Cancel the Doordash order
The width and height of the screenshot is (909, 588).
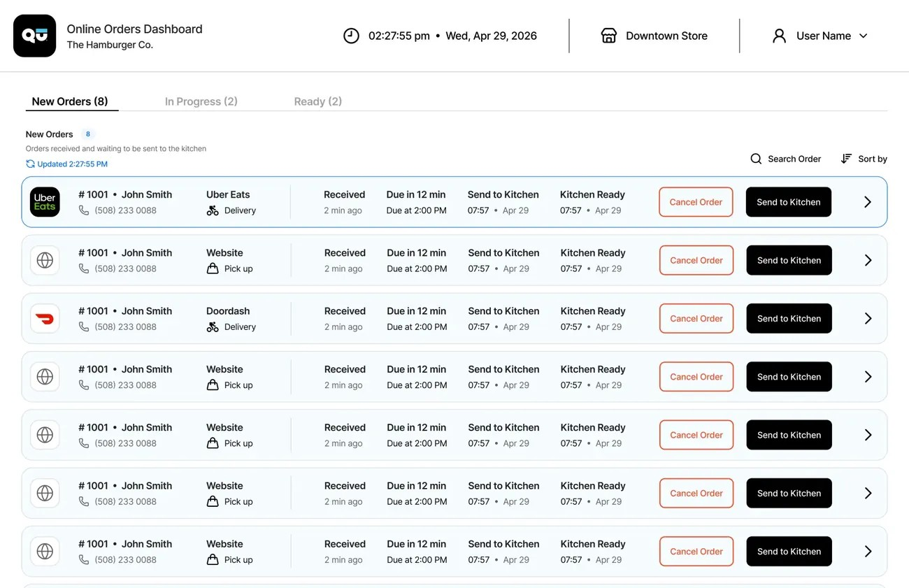[x=696, y=318]
